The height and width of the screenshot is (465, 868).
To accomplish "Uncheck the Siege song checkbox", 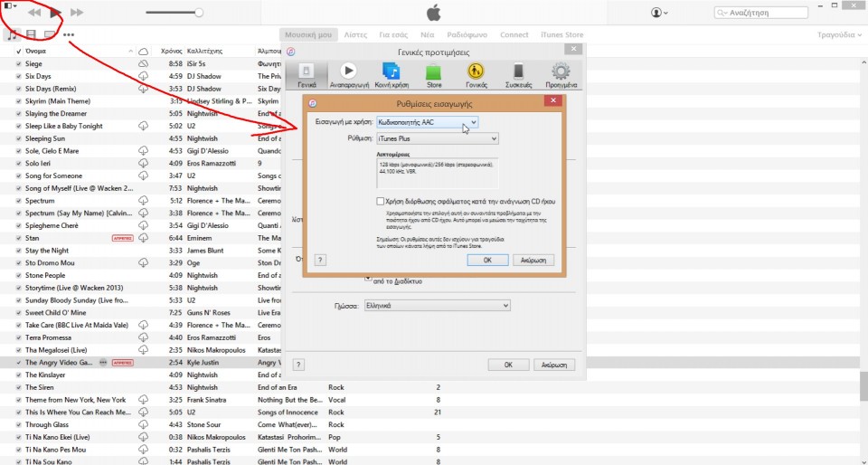I will coord(19,64).
